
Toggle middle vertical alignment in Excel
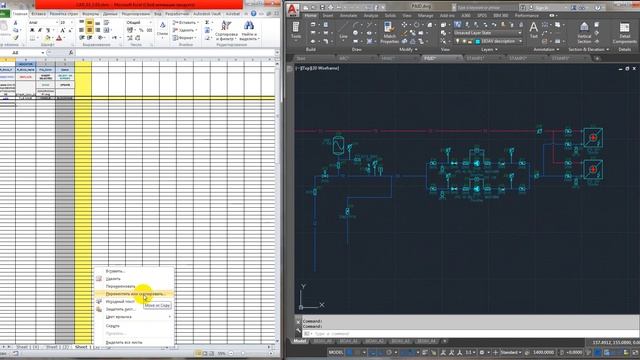click(89, 22)
